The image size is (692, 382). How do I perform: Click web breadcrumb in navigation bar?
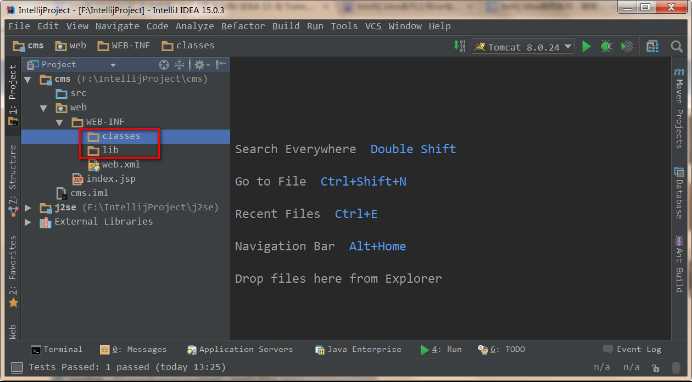(71, 45)
